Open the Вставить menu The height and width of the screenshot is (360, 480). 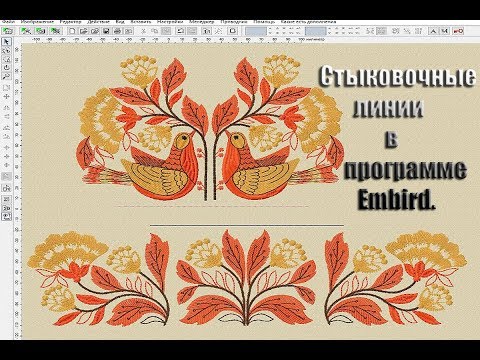tap(141, 22)
